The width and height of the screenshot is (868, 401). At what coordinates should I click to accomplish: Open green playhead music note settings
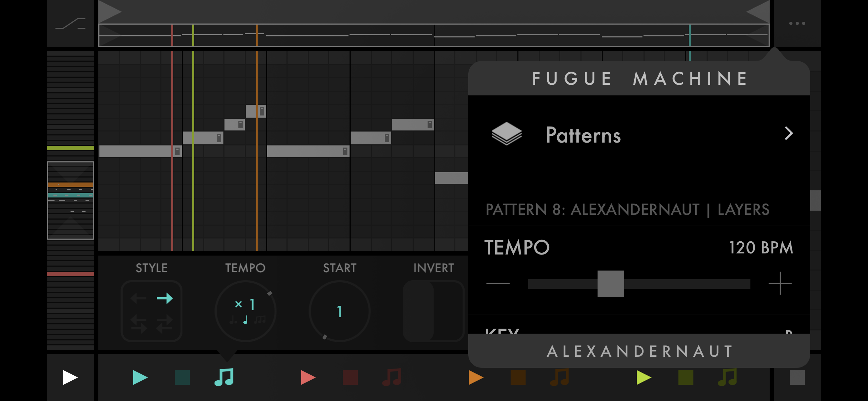coord(728,377)
